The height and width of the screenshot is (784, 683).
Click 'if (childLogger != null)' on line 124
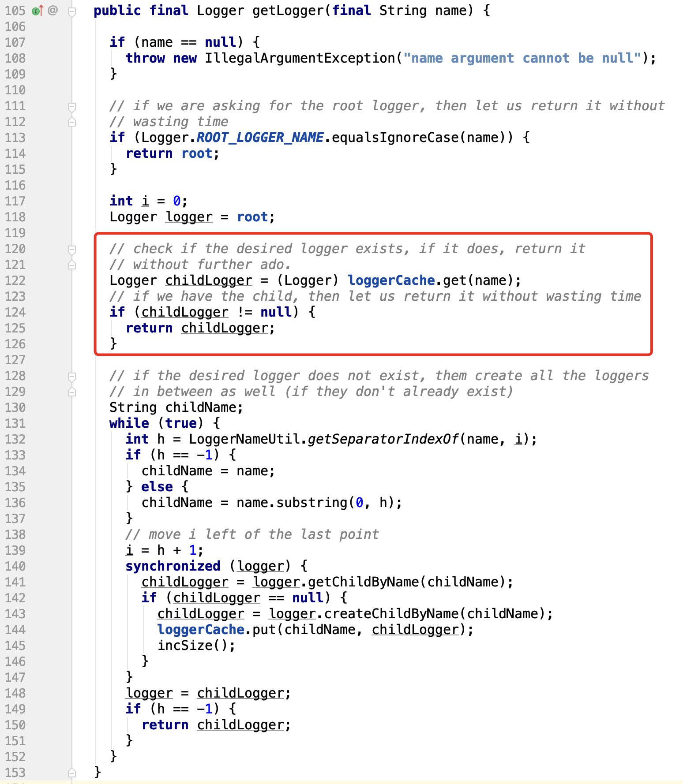[x=204, y=312]
